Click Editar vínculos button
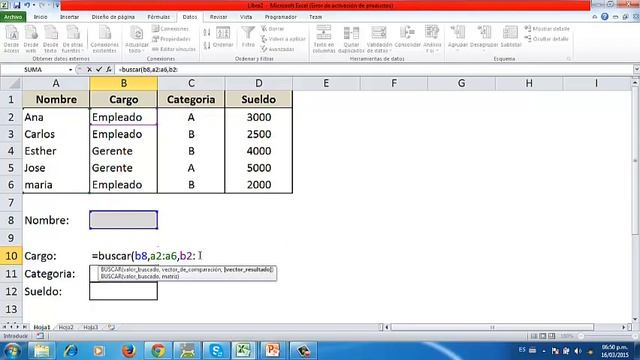The image size is (640, 360). (174, 49)
